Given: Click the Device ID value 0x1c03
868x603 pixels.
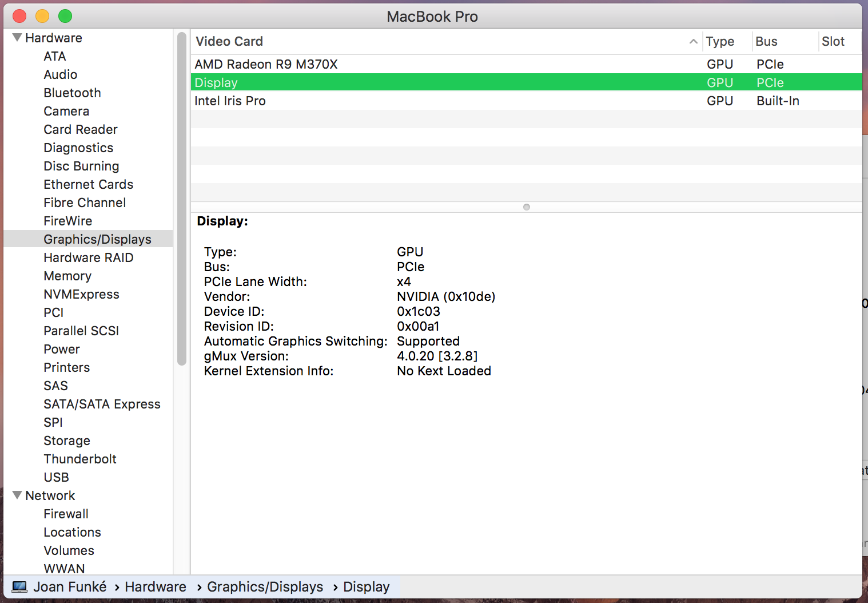Looking at the screenshot, I should pyautogui.click(x=419, y=311).
